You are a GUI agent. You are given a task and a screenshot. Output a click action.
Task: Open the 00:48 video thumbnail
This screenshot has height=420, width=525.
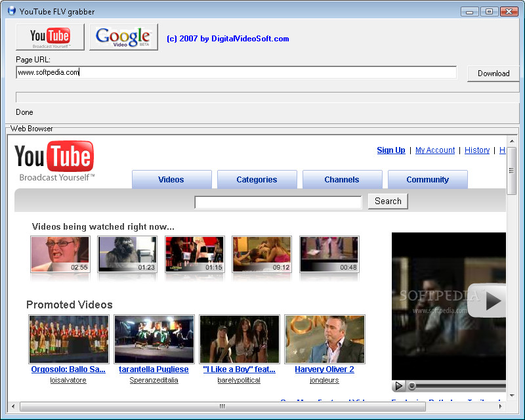click(329, 254)
